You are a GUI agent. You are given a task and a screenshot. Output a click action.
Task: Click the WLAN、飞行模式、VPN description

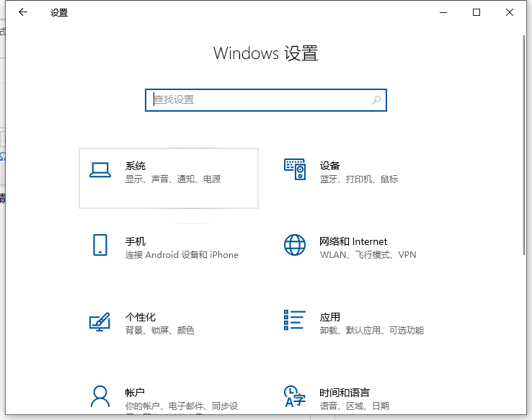(x=368, y=254)
